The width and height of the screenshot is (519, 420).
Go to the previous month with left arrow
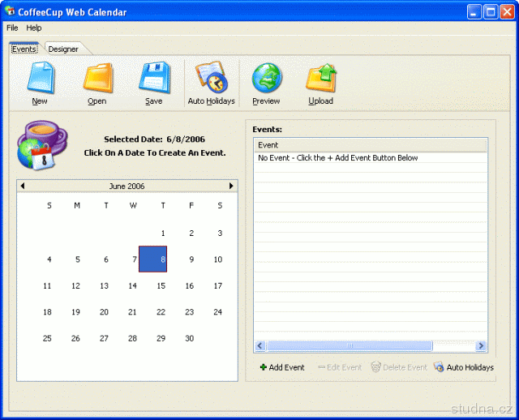click(x=23, y=186)
